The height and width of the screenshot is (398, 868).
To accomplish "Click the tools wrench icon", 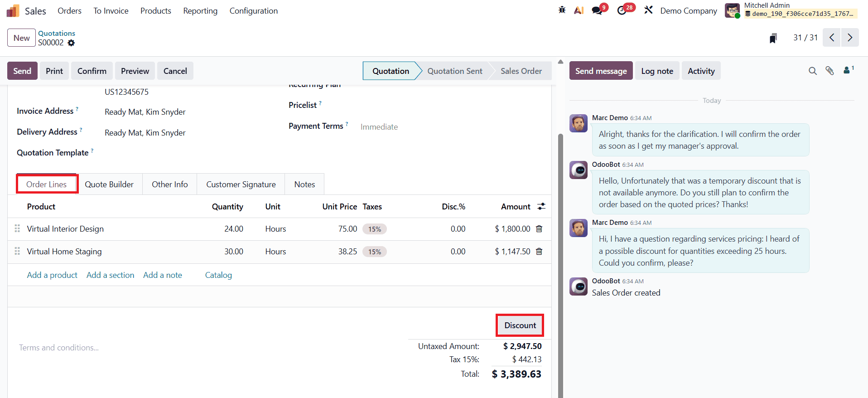I will (648, 10).
